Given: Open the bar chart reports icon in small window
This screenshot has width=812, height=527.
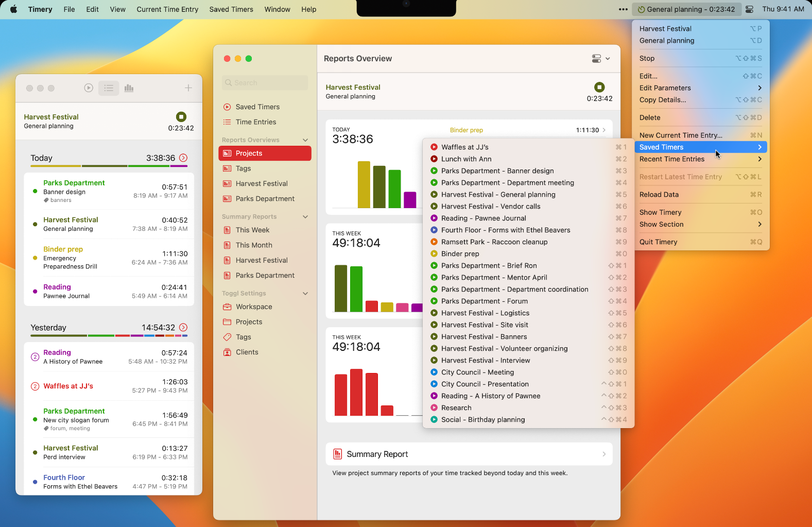Looking at the screenshot, I should (129, 88).
